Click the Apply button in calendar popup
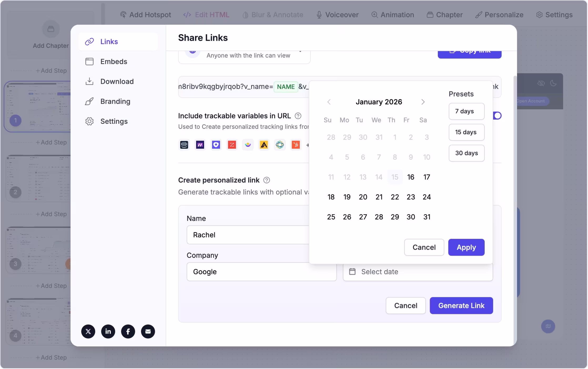Viewport: 588px width, 369px height. [466, 247]
